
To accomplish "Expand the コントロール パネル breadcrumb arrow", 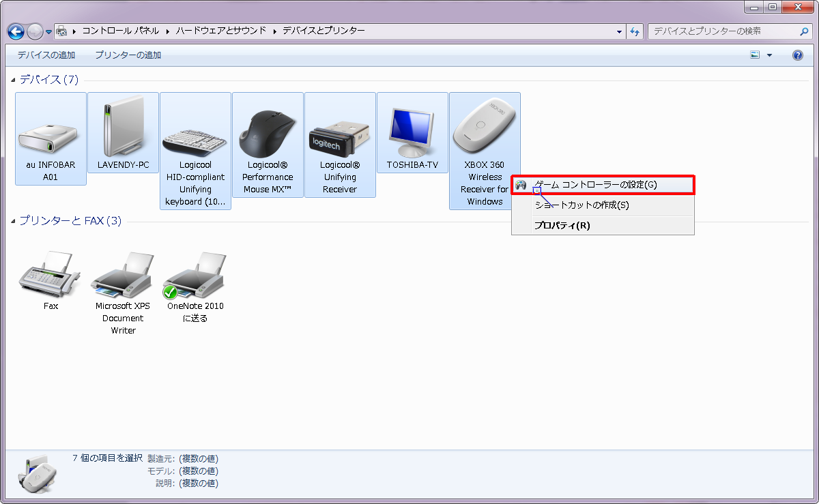I will (168, 31).
